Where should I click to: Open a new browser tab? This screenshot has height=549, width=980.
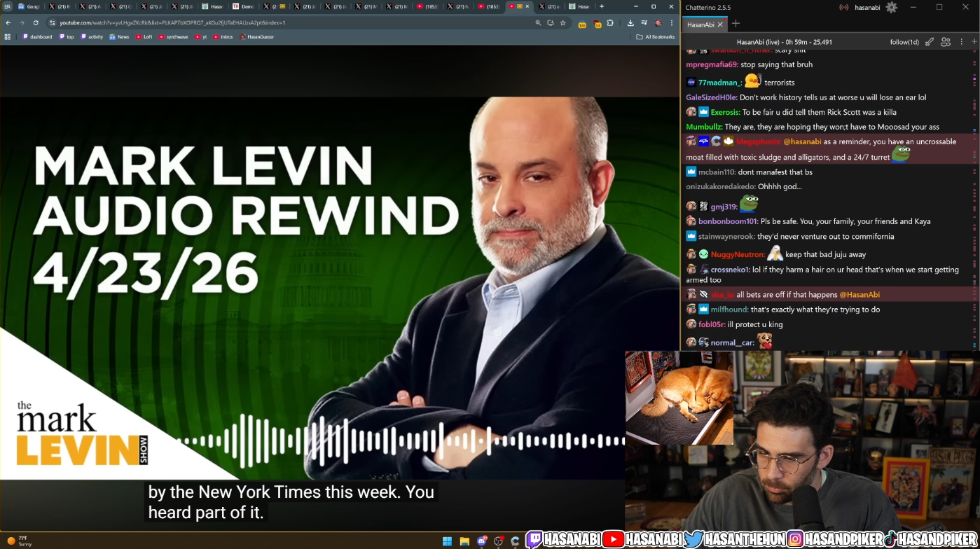602,6
